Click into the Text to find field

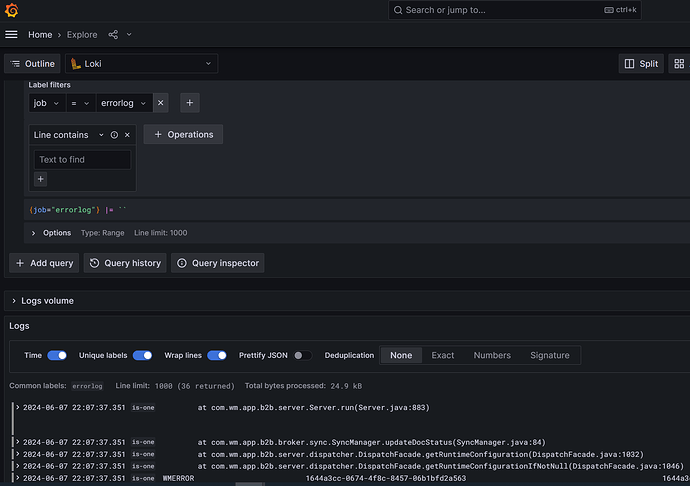(82, 160)
